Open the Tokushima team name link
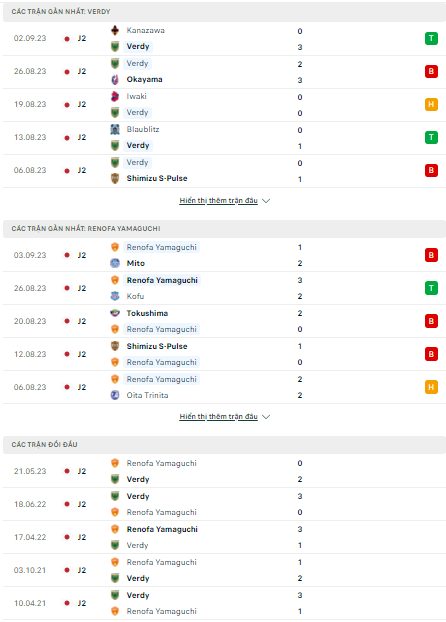Screen dimensions: 446x622 pos(147,313)
